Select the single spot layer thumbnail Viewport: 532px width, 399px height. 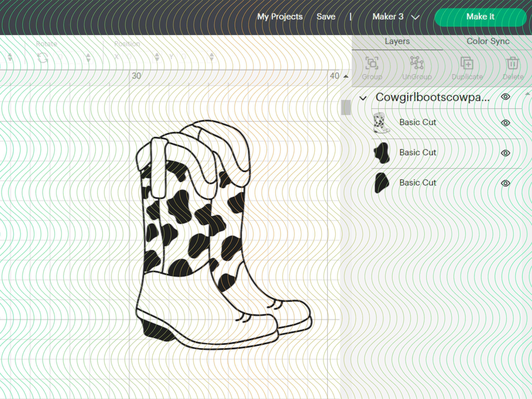381,183
